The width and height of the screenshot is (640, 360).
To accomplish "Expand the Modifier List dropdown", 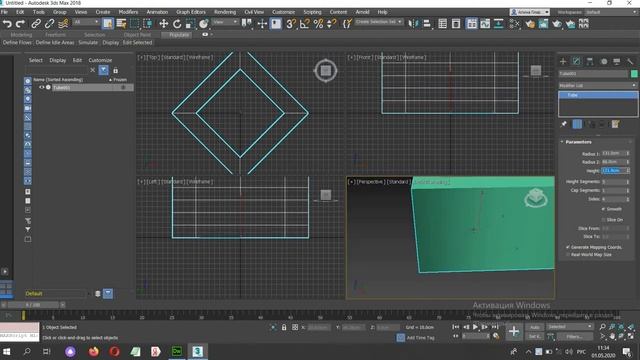I will point(598,85).
